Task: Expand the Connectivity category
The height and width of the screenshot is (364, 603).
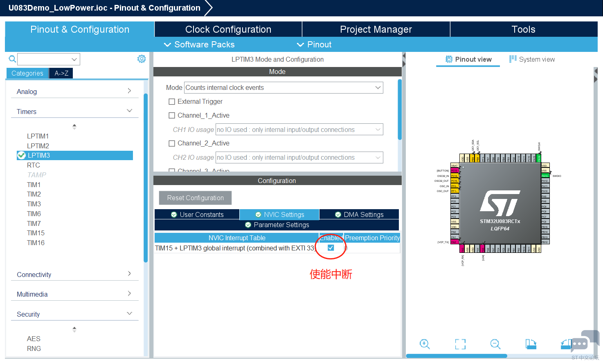Action: 74,274
